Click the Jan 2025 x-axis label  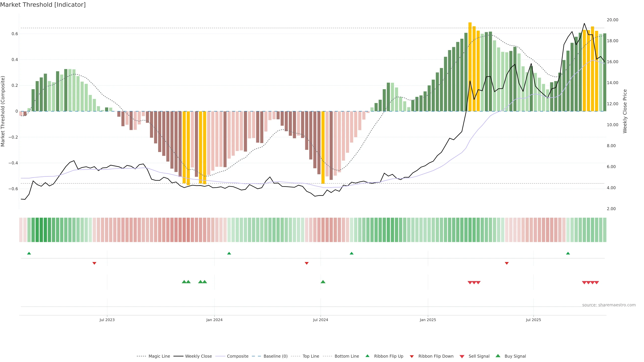point(428,320)
